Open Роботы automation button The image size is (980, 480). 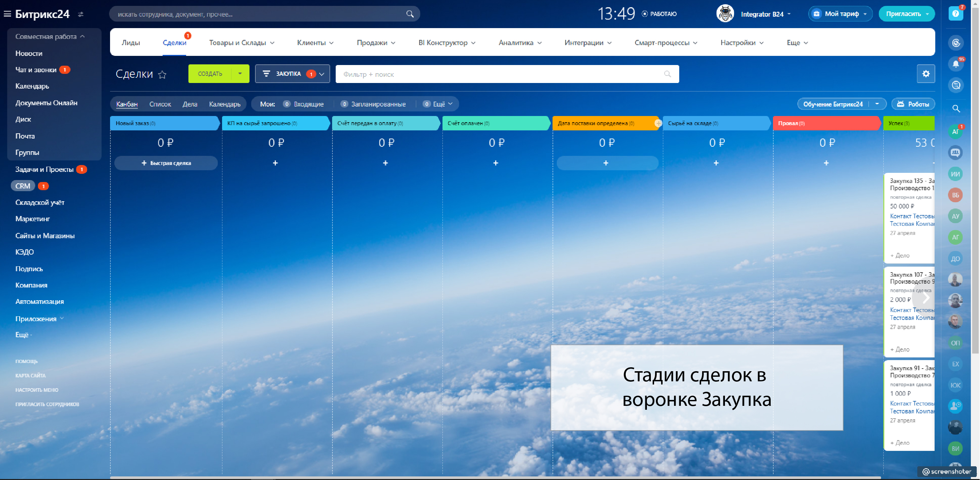(913, 104)
